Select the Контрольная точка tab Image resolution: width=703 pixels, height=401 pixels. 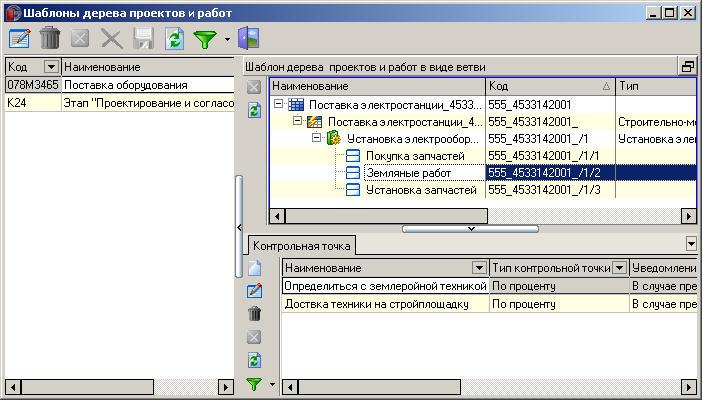[301, 246]
